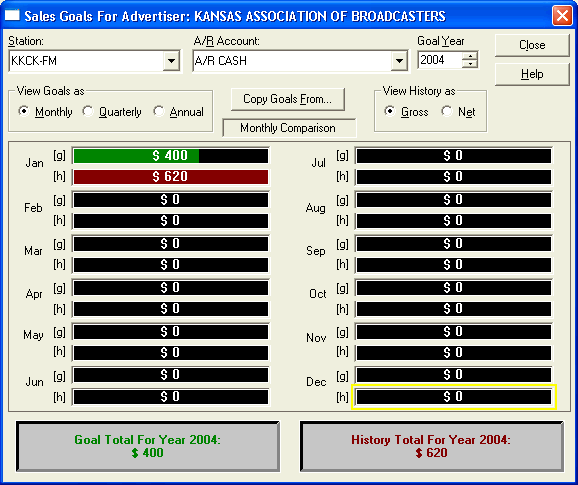The height and width of the screenshot is (485, 578).
Task: Select the Monthly goals radio button
Action: pos(24,111)
